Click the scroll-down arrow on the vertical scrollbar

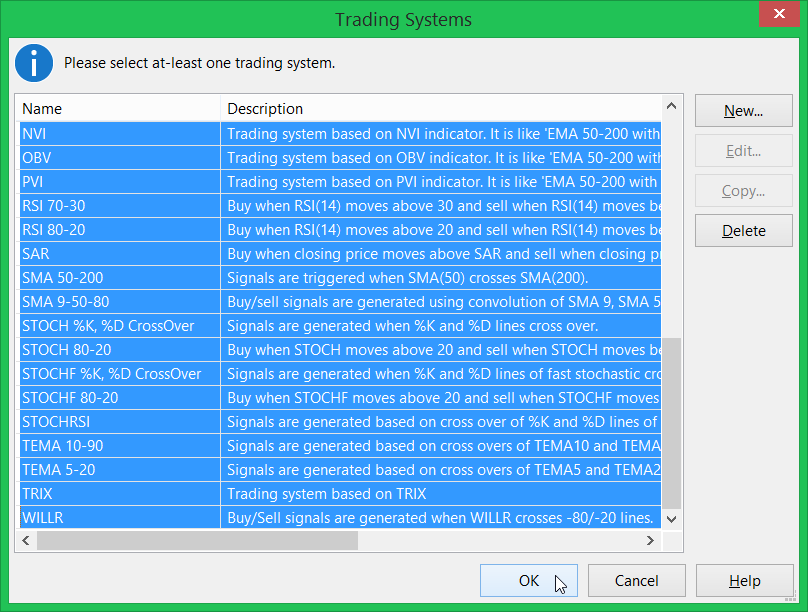(x=671, y=520)
